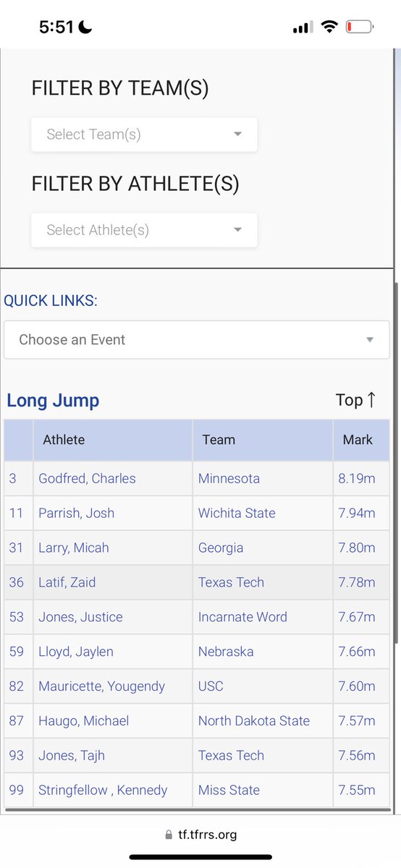This screenshot has height=868, width=401.
Task: Click the Long Jump heading link
Action: tap(53, 401)
